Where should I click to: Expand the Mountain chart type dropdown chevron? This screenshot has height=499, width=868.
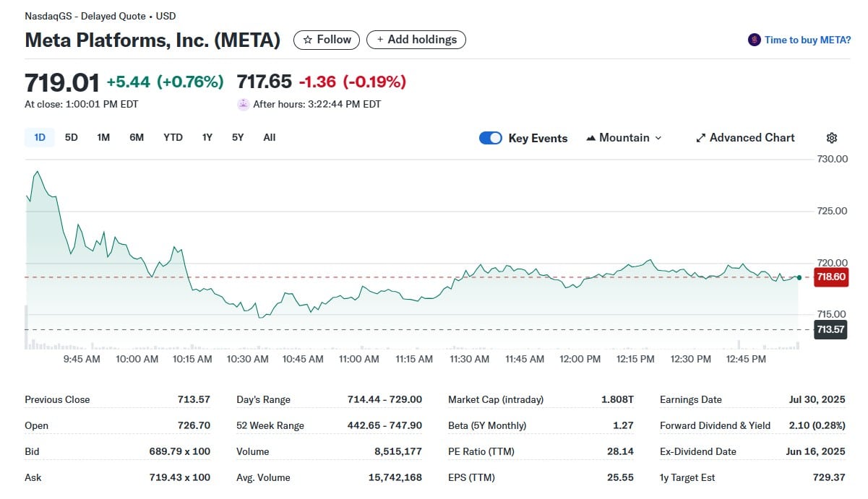pyautogui.click(x=658, y=138)
